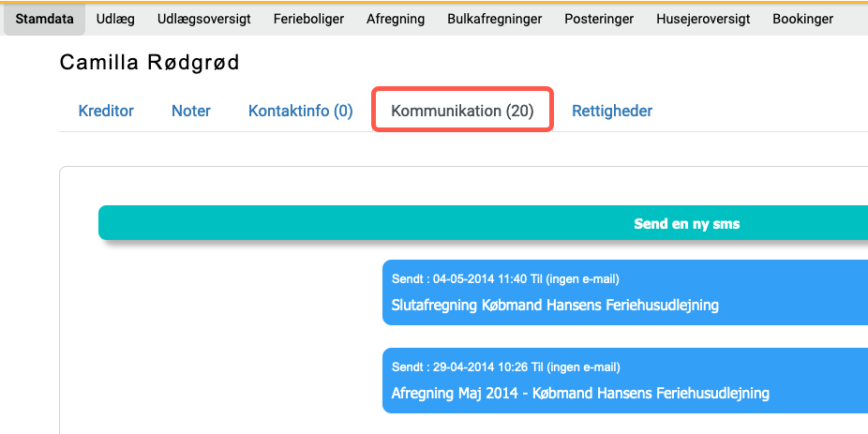868x434 pixels.
Task: Open Udlægsoversigt in the top menu
Action: [x=204, y=19]
